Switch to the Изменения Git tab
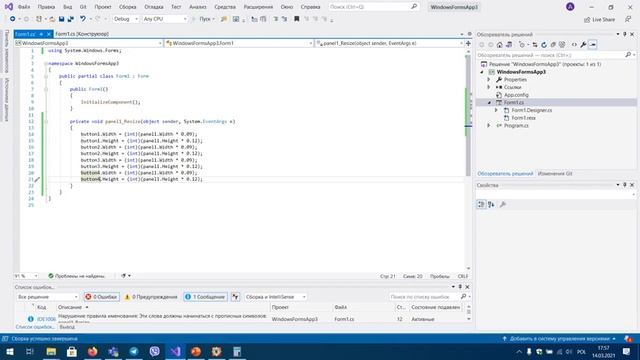This screenshot has width=640, height=360. (555, 173)
